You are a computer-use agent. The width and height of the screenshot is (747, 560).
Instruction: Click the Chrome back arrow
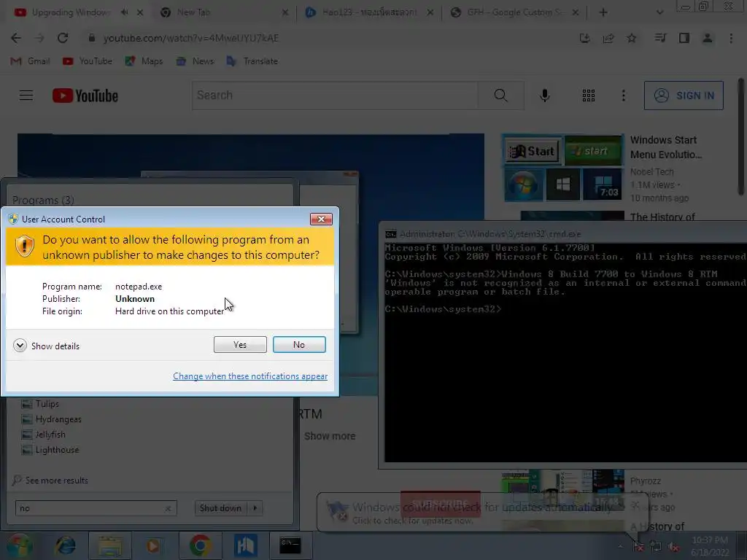(x=16, y=38)
